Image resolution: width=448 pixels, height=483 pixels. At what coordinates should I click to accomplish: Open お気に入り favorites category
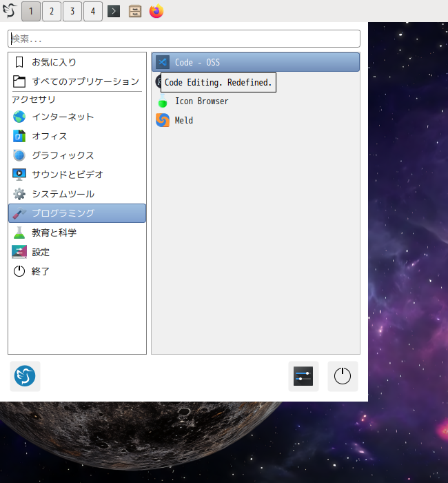click(77, 62)
